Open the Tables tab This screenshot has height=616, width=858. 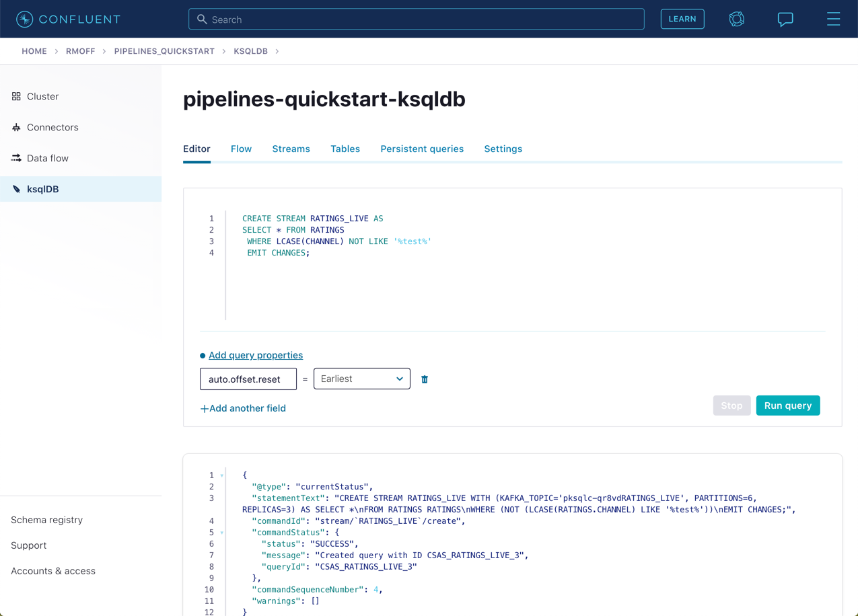coord(345,149)
